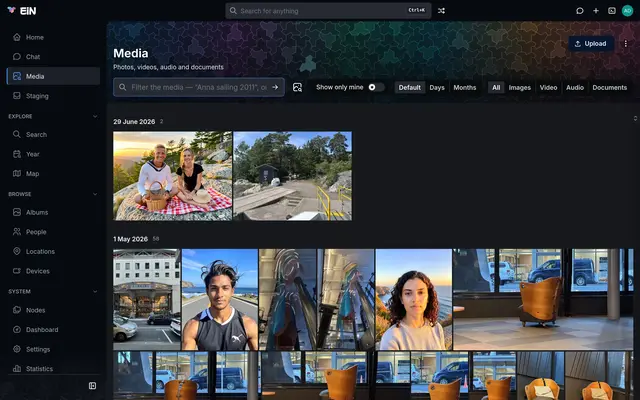
Task: Collapse the sidebar panel icon
Action: (93, 386)
